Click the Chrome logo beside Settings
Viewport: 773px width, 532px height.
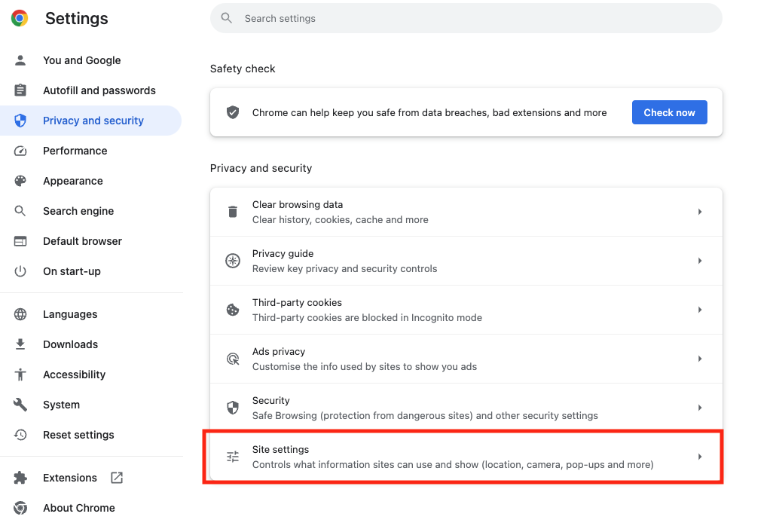tap(20, 18)
